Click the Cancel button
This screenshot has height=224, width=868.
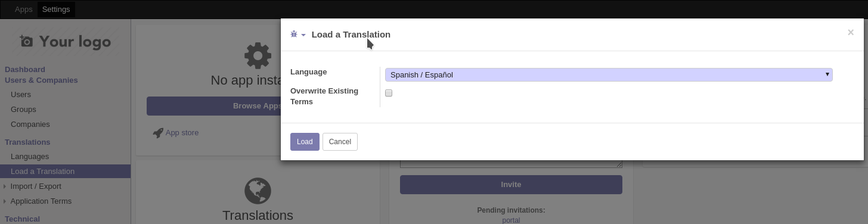click(x=340, y=142)
